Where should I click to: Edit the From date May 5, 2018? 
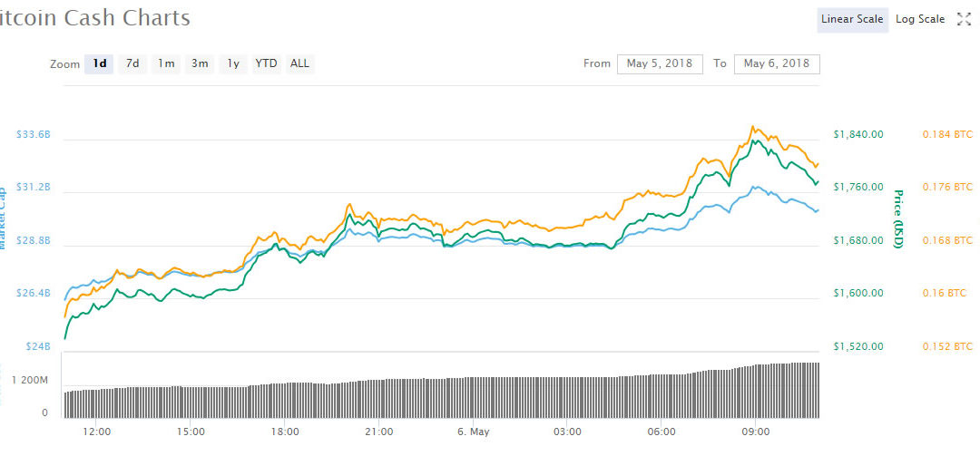[660, 63]
